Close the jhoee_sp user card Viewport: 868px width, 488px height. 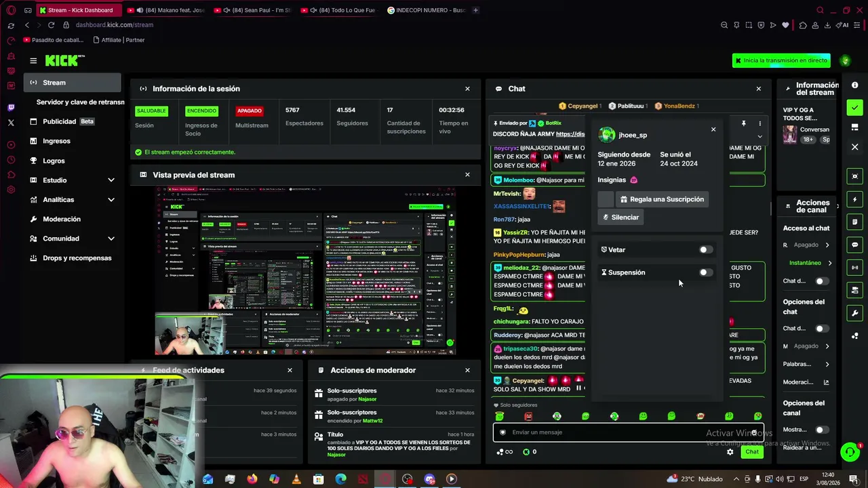click(713, 129)
